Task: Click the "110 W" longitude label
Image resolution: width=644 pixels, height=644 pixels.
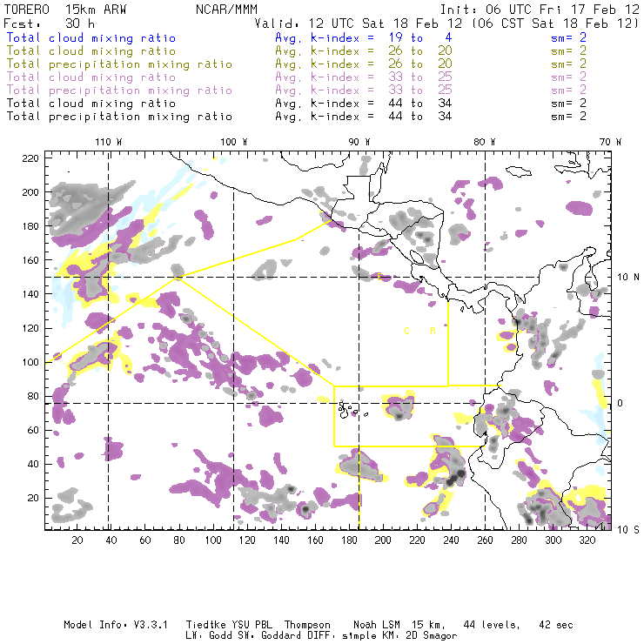Action: [x=109, y=142]
